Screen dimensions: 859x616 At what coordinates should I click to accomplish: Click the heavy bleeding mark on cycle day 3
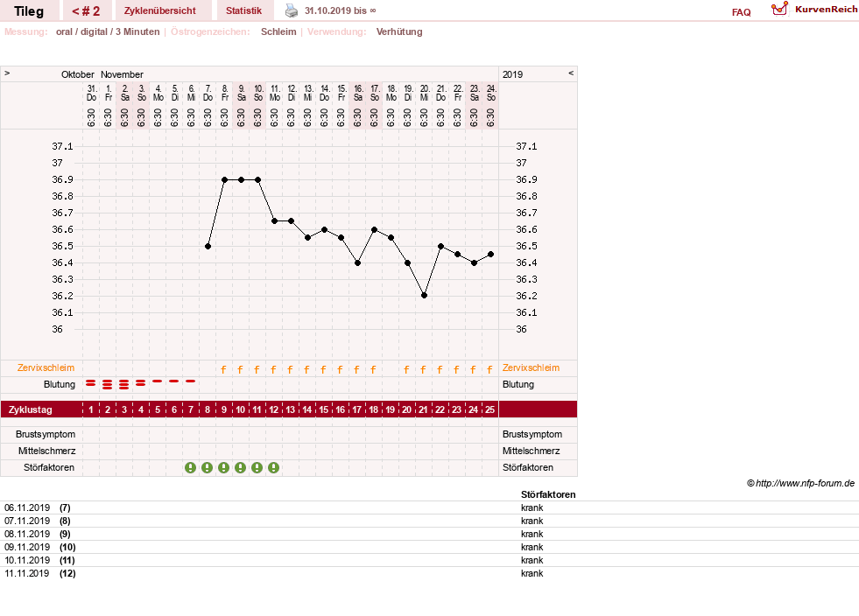click(124, 384)
